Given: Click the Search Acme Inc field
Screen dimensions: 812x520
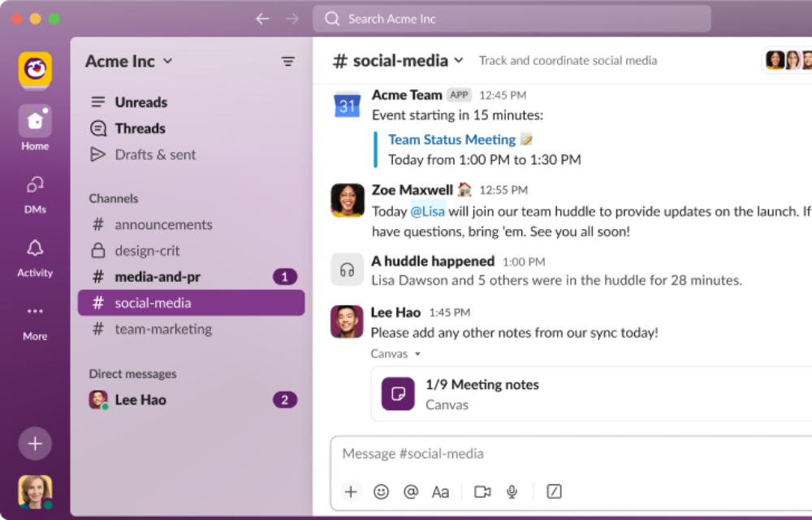Looking at the screenshot, I should [512, 19].
